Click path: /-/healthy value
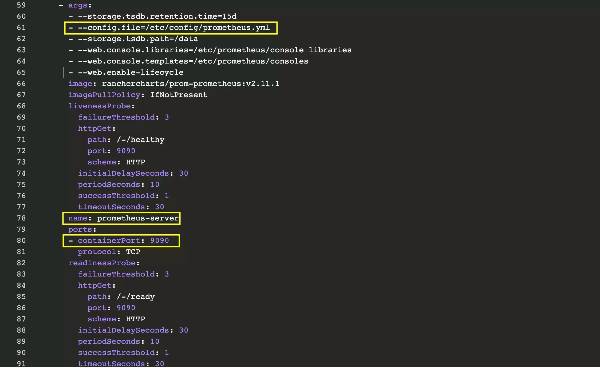 coord(140,140)
